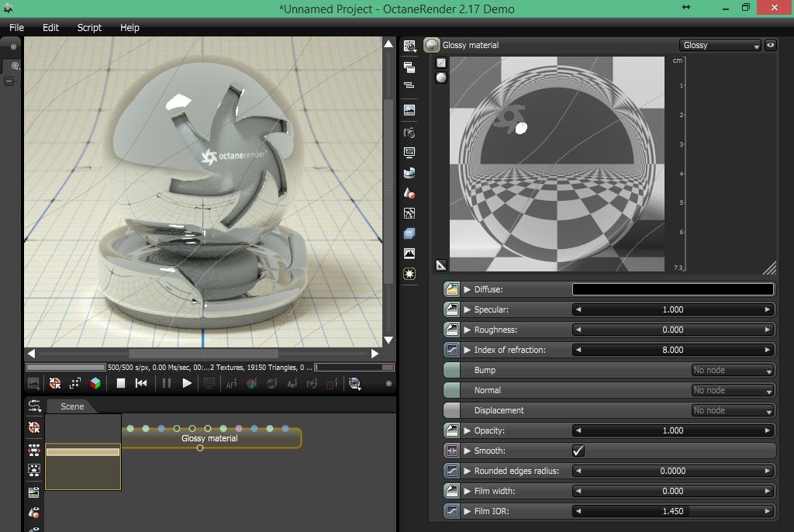794x532 pixels.
Task: Open the Edit menu
Action: 50,27
